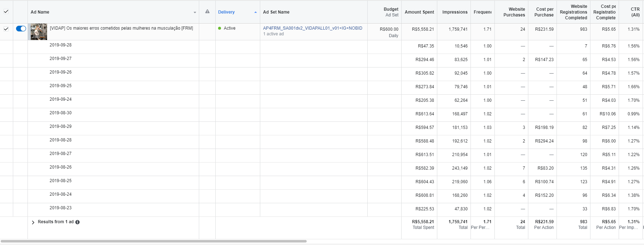The width and height of the screenshot is (644, 245).
Task: Open the Ad Name column dropdown arrow
Action: (195, 12)
